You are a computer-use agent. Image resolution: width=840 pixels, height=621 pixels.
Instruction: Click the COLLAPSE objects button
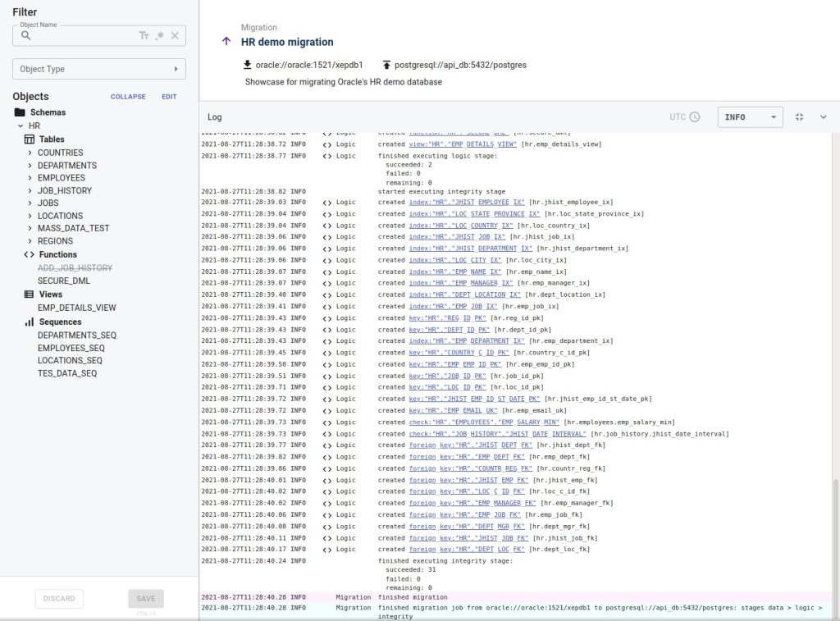(x=128, y=97)
